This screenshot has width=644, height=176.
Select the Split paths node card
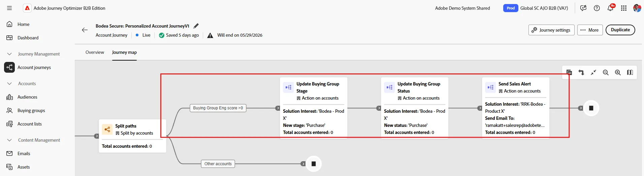click(132, 136)
